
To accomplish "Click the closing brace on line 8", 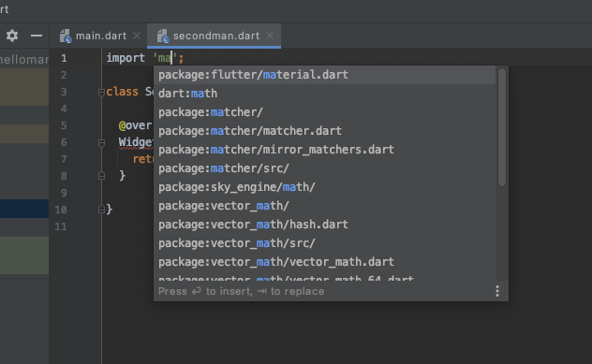I will [x=122, y=175].
